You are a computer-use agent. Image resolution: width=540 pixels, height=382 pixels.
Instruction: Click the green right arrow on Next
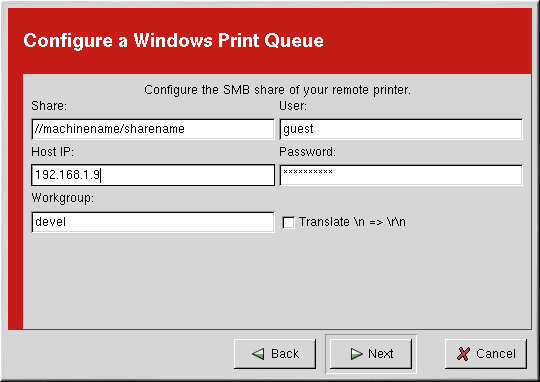[356, 354]
